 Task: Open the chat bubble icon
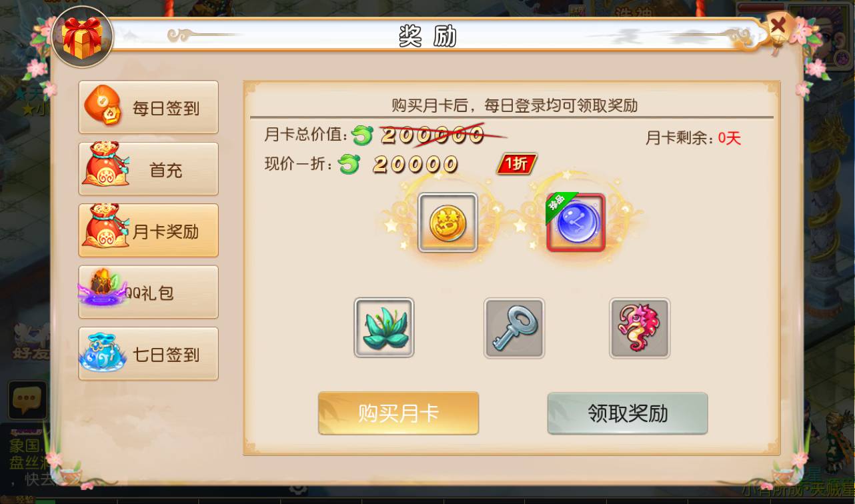point(27,399)
